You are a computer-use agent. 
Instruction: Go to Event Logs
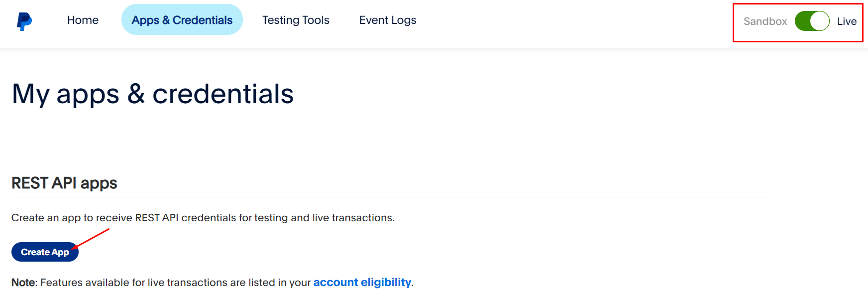(x=388, y=20)
